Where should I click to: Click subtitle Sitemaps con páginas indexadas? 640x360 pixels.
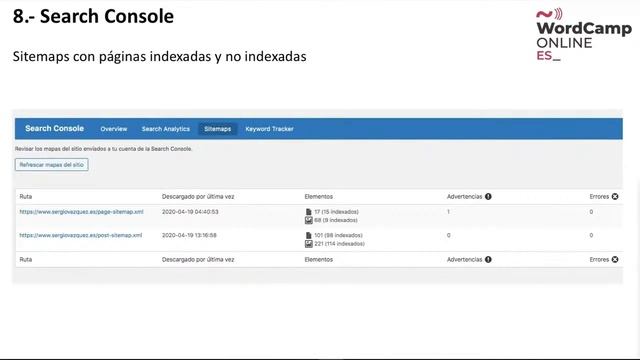159,56
